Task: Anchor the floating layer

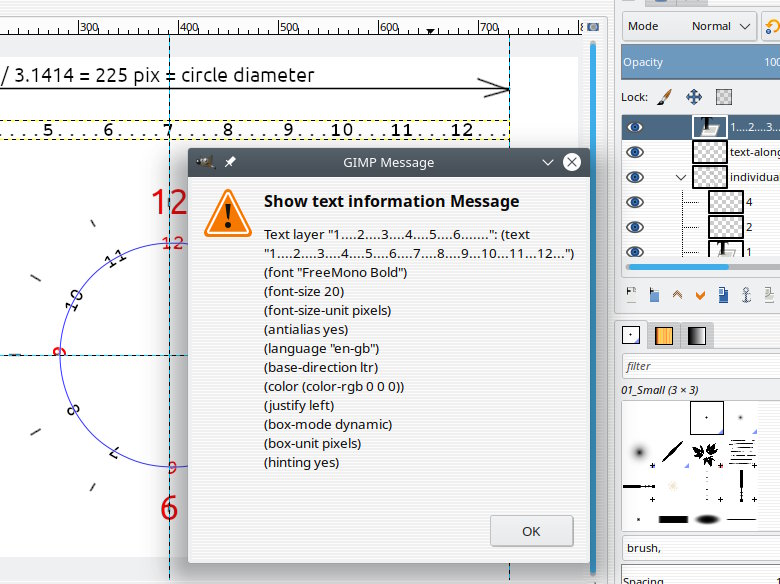Action: click(746, 294)
